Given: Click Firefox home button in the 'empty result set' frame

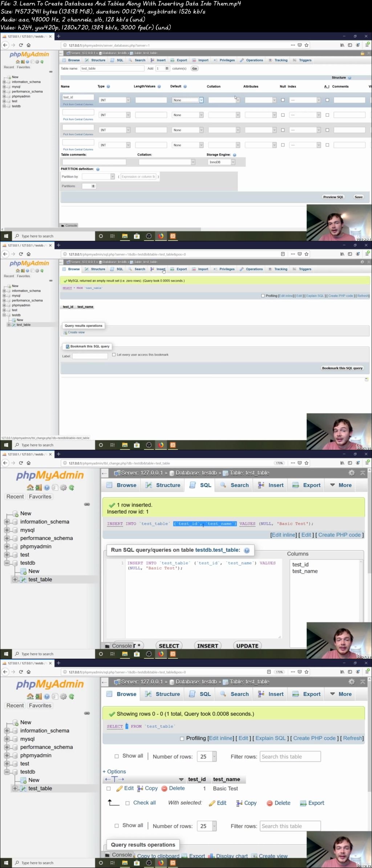Looking at the screenshot, I should click(x=29, y=254).
